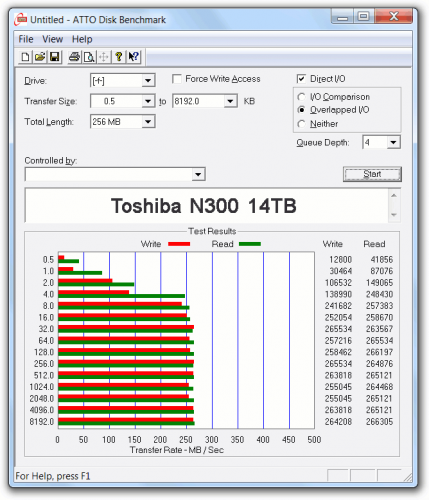Click the 1024.0 chart row label
The width and height of the screenshot is (429, 500).
(42, 387)
